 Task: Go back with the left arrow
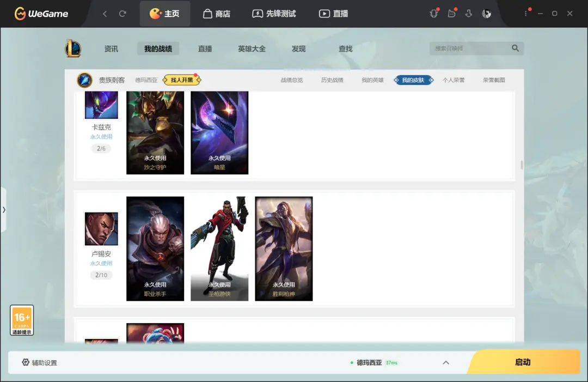pyautogui.click(x=105, y=14)
